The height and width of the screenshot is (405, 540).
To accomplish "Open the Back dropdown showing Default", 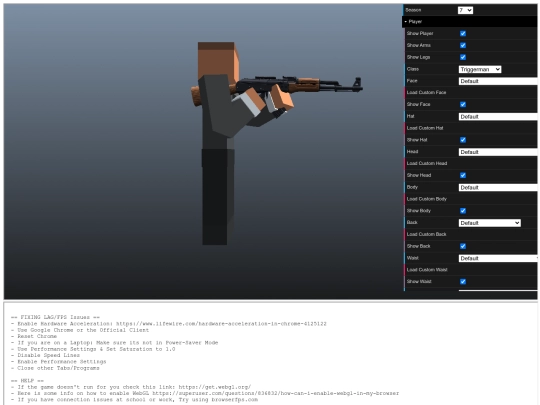I will tap(489, 223).
